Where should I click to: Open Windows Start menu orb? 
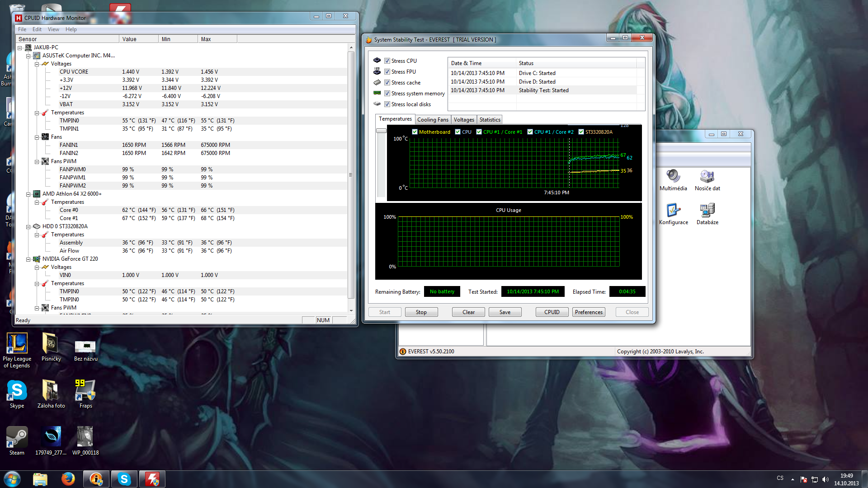(x=12, y=479)
